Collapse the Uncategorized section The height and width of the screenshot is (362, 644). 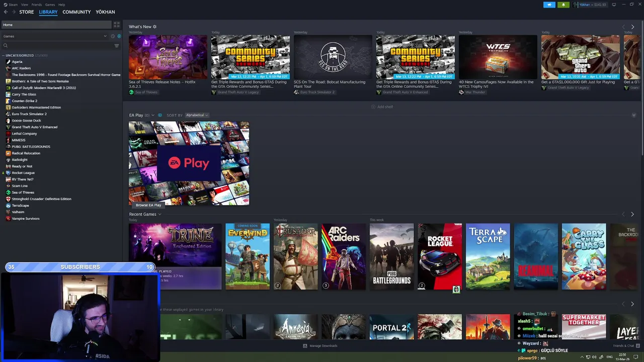tap(4, 55)
